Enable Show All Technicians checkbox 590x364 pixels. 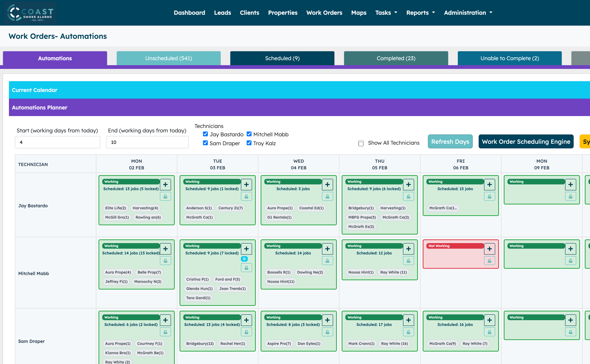tap(361, 143)
